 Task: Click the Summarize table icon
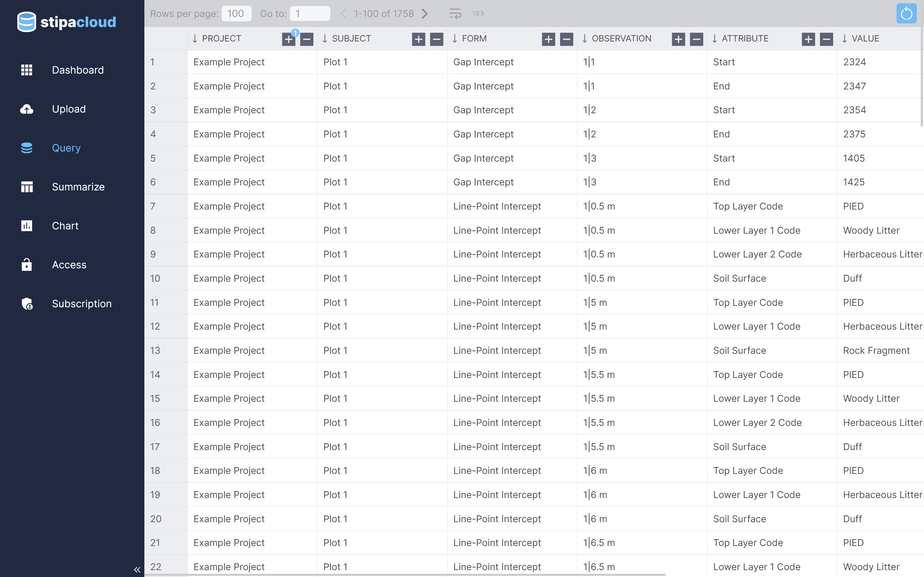27,187
